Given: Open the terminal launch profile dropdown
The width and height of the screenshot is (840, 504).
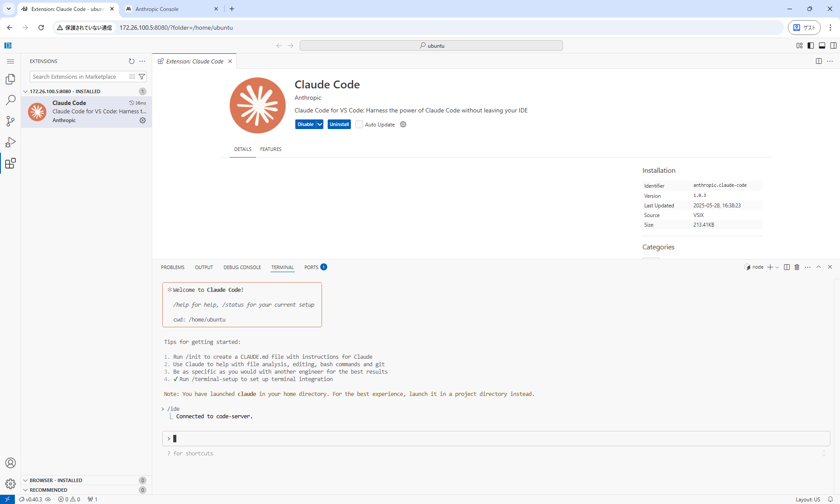Looking at the screenshot, I should (x=777, y=267).
